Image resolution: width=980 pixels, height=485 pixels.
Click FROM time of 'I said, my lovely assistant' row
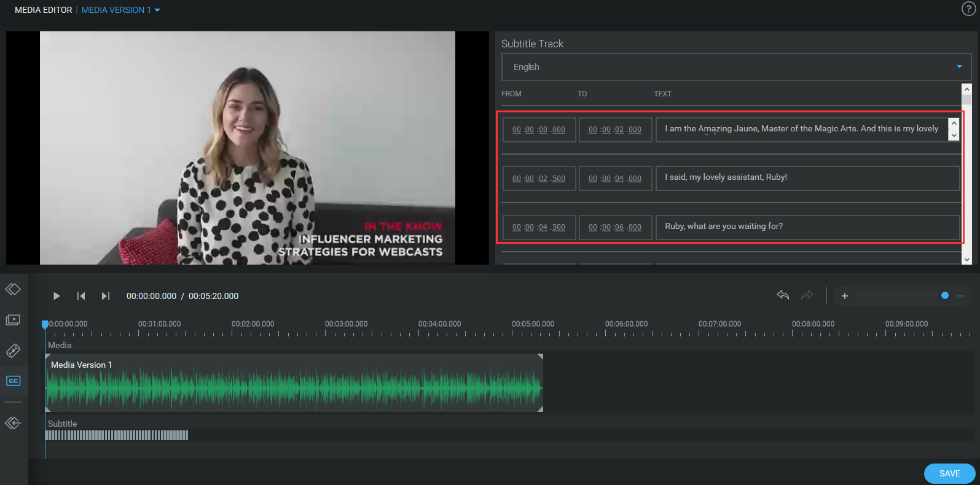(539, 179)
